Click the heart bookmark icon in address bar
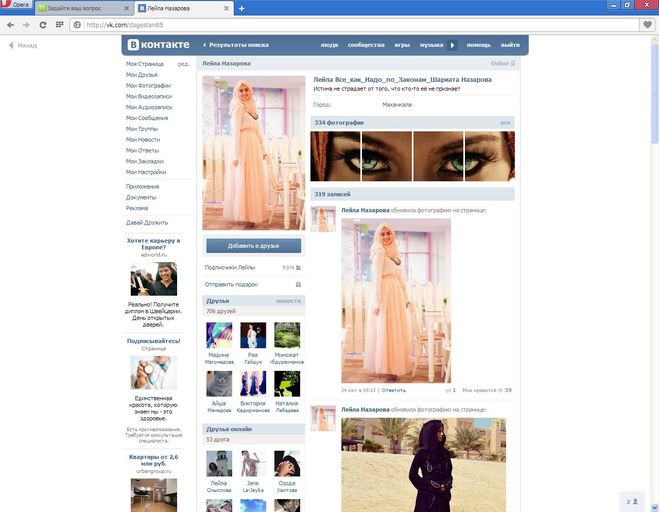Screen dimensions: 659x512 tap(647, 24)
